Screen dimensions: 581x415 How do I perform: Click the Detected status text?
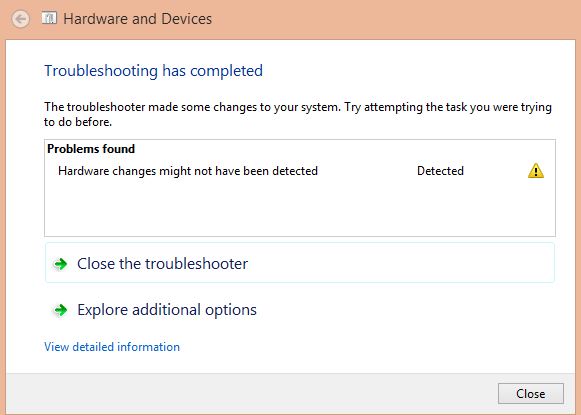[440, 171]
